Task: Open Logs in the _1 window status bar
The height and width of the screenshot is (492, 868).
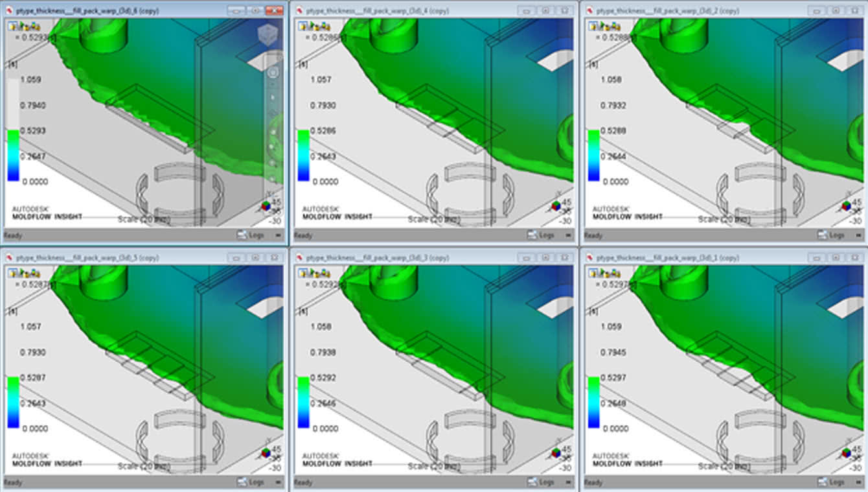Action: 831,482
